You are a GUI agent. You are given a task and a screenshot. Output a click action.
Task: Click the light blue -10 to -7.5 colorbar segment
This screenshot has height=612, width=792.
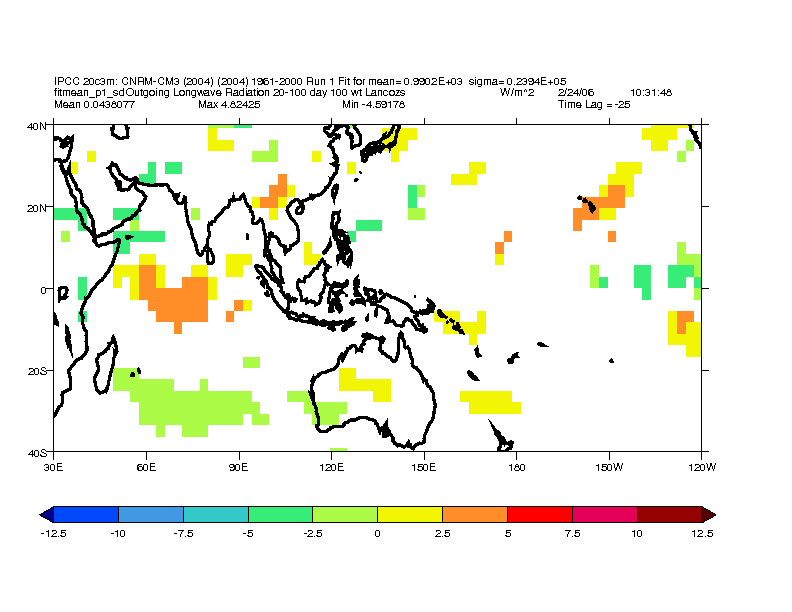pyautogui.click(x=151, y=515)
